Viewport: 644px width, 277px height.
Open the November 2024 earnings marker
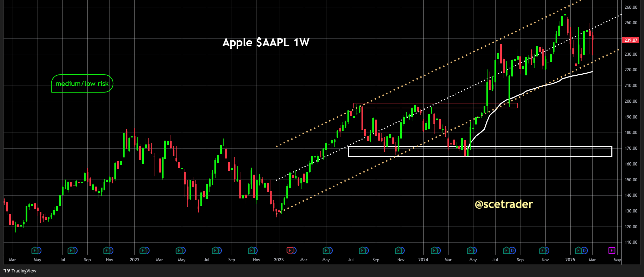tap(543, 250)
